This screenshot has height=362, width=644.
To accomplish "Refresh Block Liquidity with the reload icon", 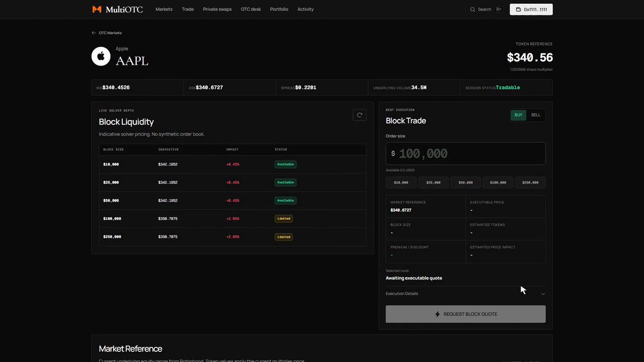I will [x=360, y=115].
